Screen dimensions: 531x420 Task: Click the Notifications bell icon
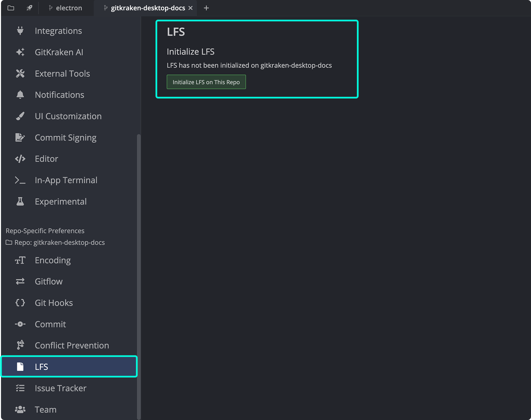(20, 95)
